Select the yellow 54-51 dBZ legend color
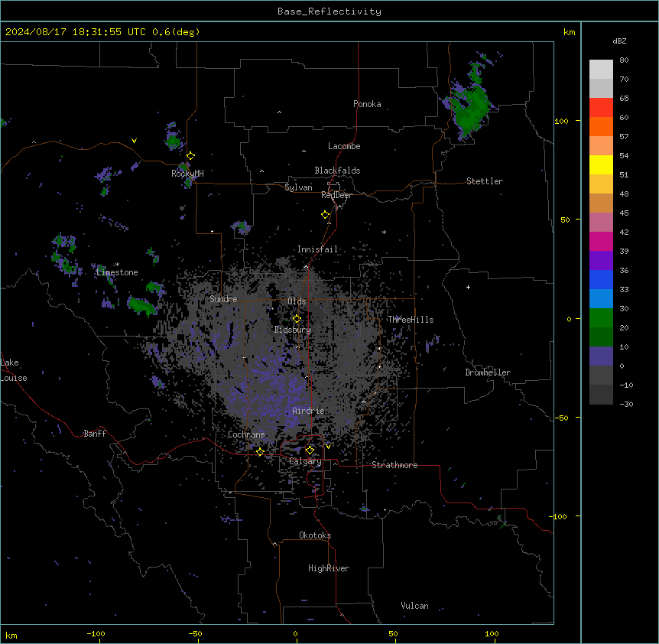 coord(601,164)
